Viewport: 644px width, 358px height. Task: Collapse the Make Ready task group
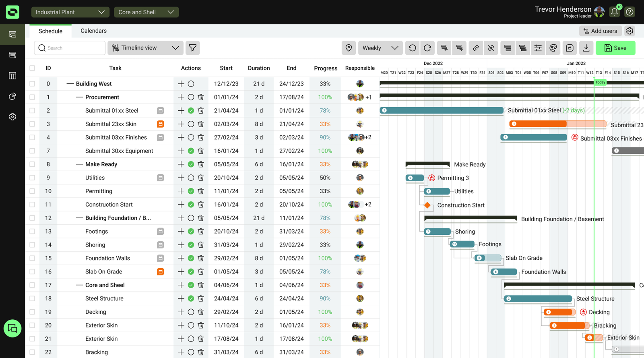79,164
